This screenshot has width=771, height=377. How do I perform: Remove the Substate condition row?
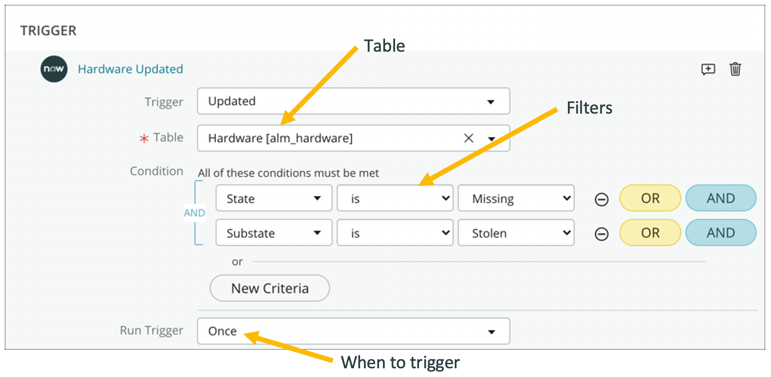(601, 234)
